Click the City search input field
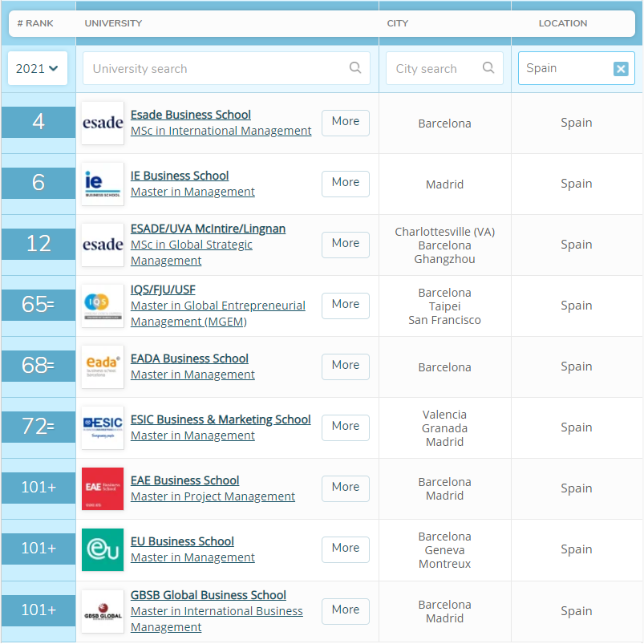This screenshot has width=644, height=644. click(x=444, y=68)
